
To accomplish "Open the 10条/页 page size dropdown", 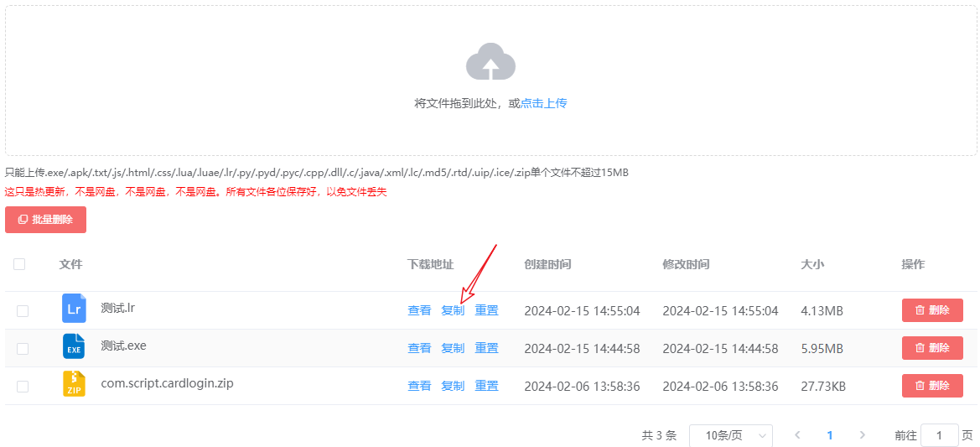I will click(731, 435).
